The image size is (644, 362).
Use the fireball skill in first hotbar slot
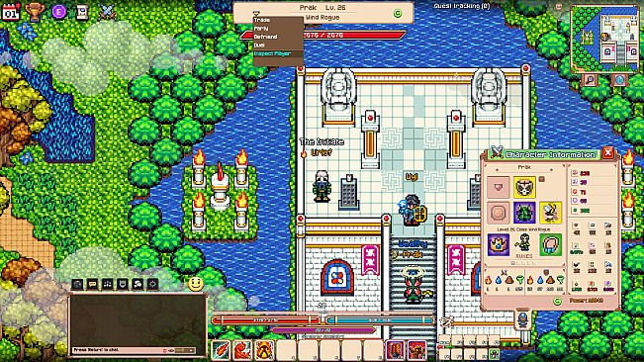pyautogui.click(x=221, y=350)
